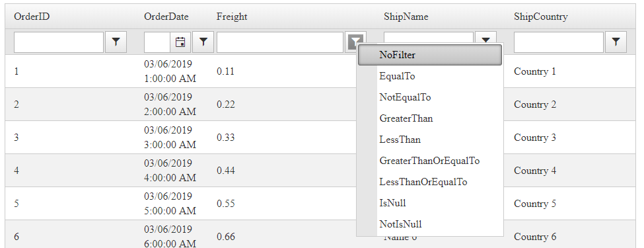This screenshot has height=248, width=644.
Task: Open the ShipCountry filter funnel icon
Action: tap(616, 42)
